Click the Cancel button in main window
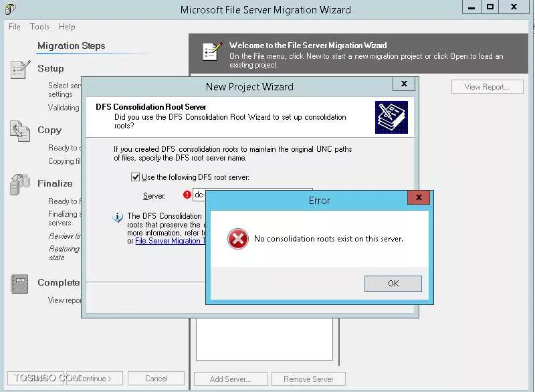This screenshot has width=535, height=392. (x=156, y=379)
